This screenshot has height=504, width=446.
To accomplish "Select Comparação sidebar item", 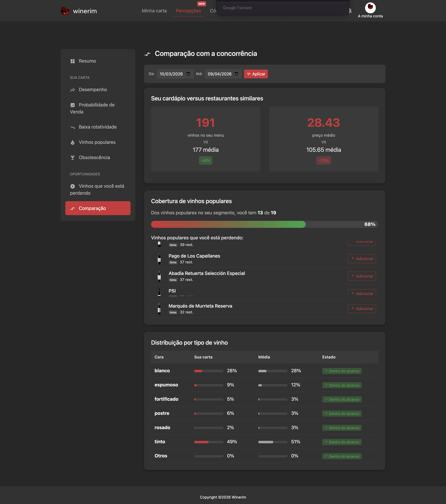I will tap(98, 208).
